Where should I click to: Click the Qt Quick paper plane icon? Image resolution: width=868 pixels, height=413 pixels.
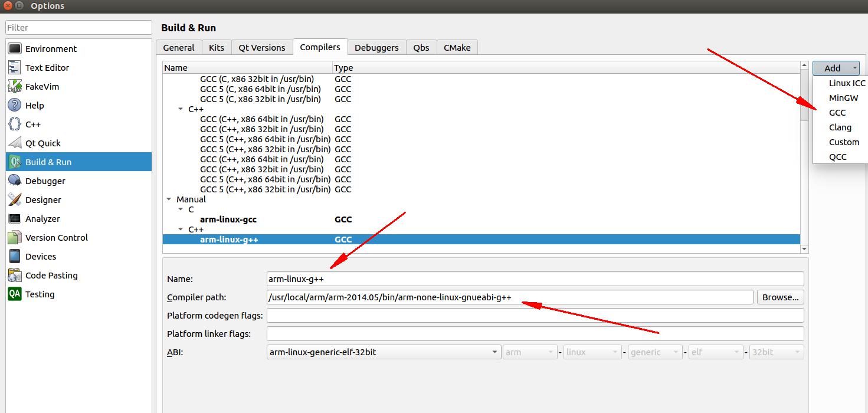[x=15, y=143]
